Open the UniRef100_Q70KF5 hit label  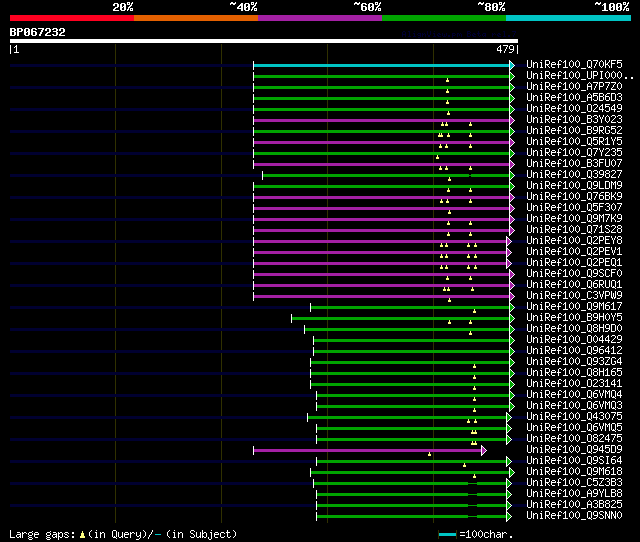tap(574, 64)
